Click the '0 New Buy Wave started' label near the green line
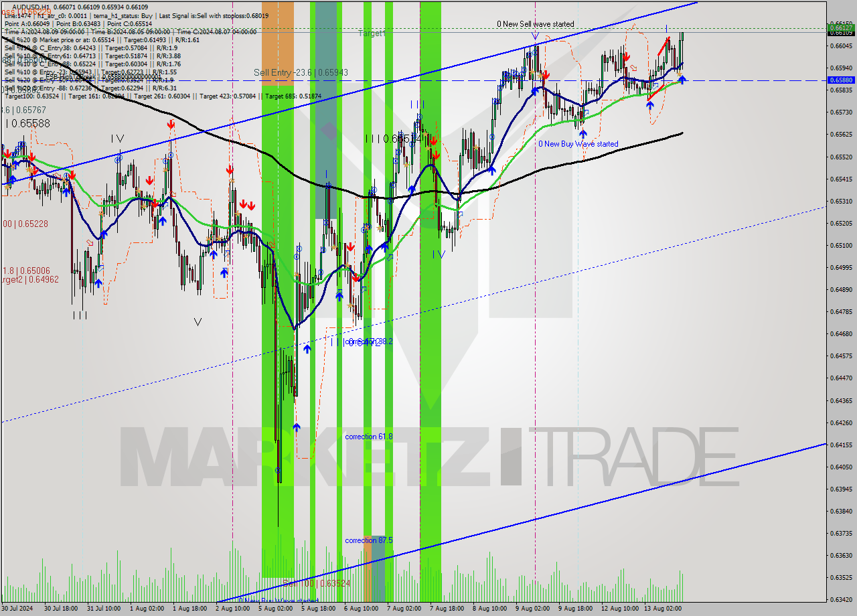This screenshot has height=616, width=857. pyautogui.click(x=578, y=144)
